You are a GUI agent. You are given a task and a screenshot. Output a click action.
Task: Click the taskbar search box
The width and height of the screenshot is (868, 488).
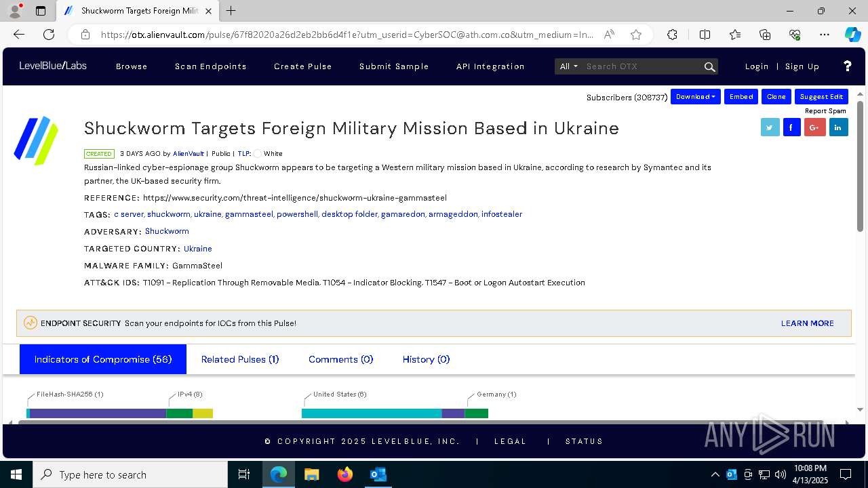tap(130, 474)
